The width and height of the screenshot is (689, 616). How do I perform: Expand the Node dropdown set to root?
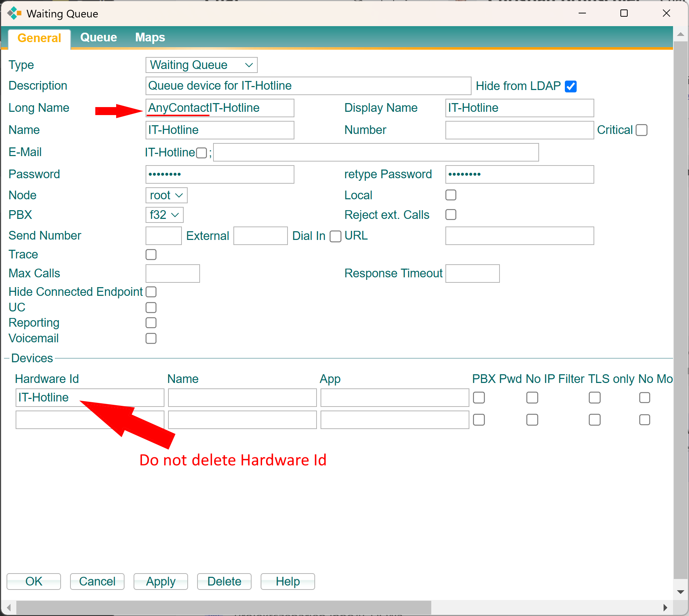click(166, 195)
